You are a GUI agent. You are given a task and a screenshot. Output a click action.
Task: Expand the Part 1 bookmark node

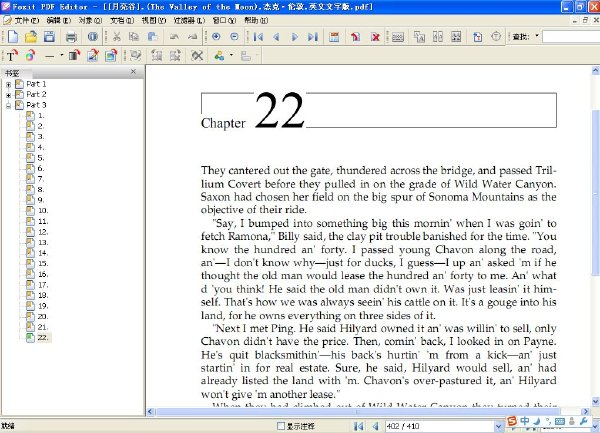click(8, 85)
